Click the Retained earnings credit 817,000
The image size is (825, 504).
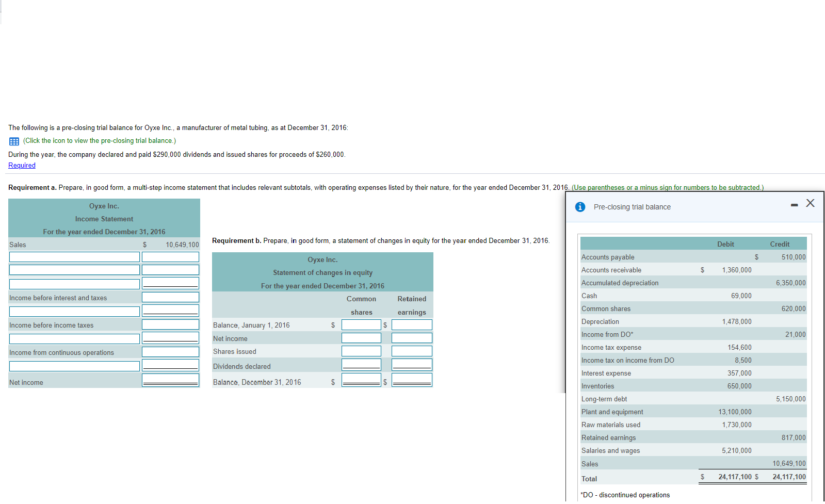click(x=793, y=438)
